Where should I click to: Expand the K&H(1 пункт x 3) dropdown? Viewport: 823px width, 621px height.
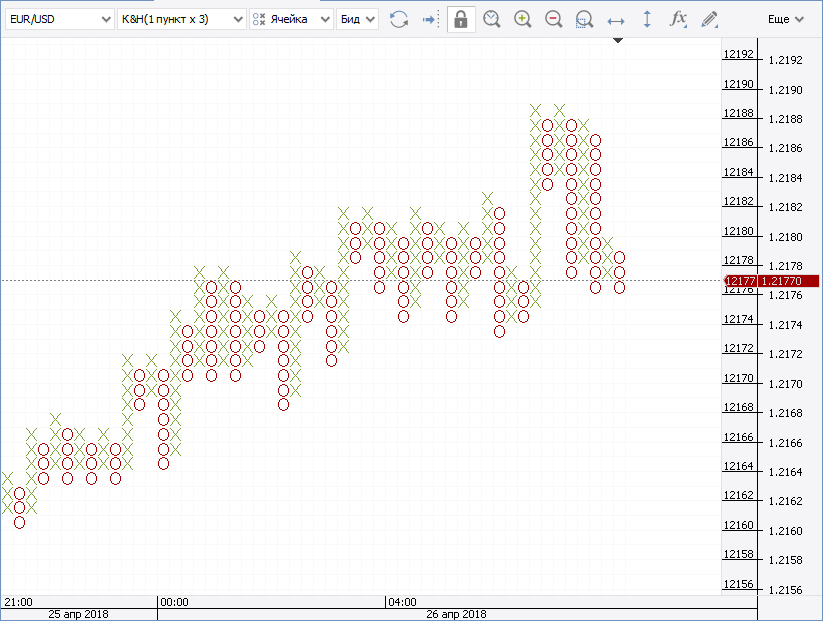(180, 19)
